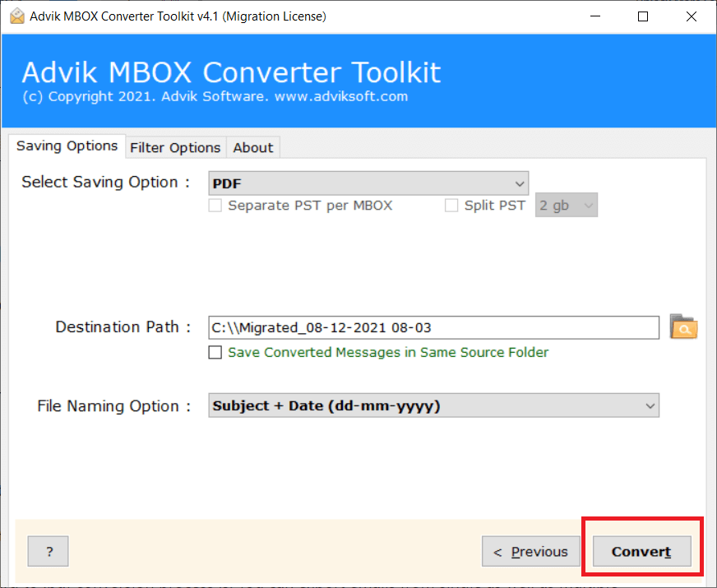Switch to the Filter Options tab
This screenshot has height=588, width=717.
(x=175, y=148)
